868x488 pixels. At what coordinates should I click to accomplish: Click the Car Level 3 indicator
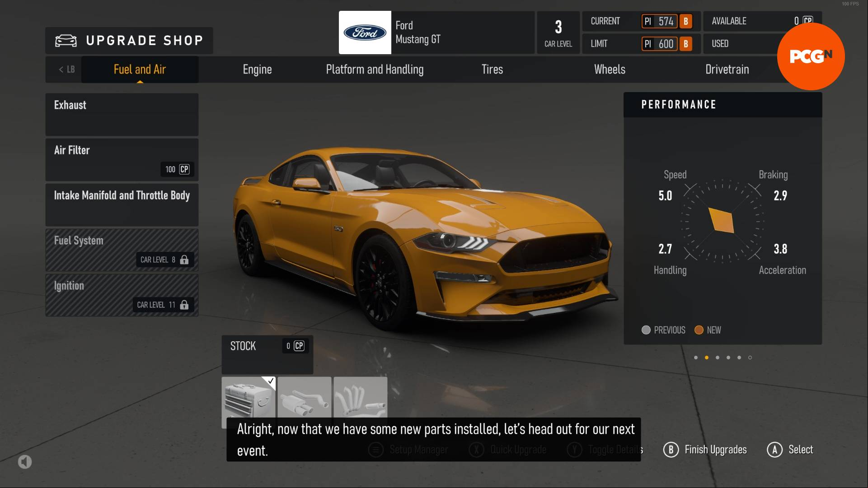pos(558,33)
